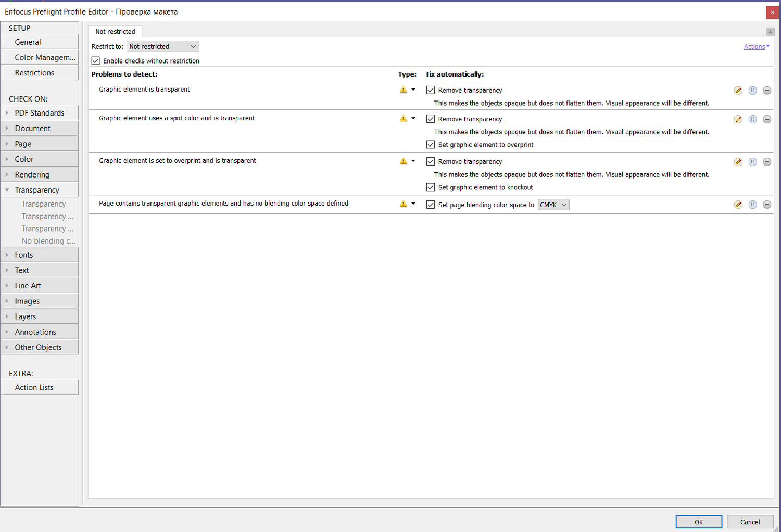781x532 pixels.
Task: Click brackets icon in the spot color row
Action: tap(753, 119)
